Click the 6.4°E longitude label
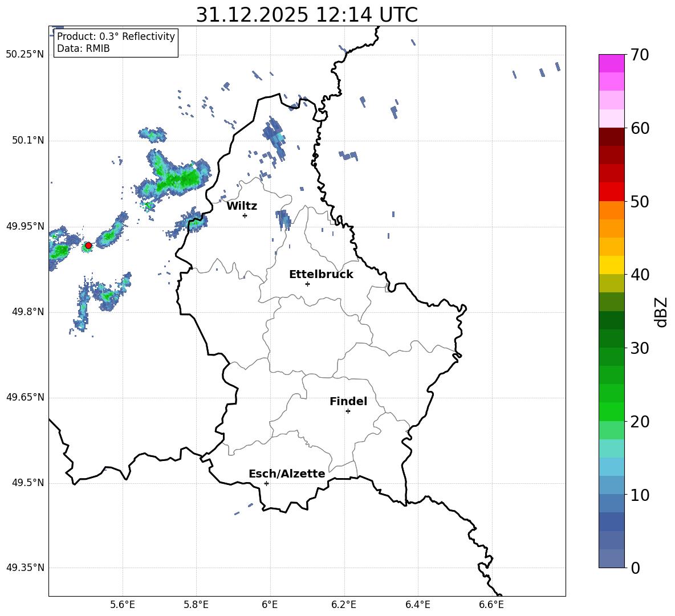The height and width of the screenshot is (616, 675). coord(417,605)
